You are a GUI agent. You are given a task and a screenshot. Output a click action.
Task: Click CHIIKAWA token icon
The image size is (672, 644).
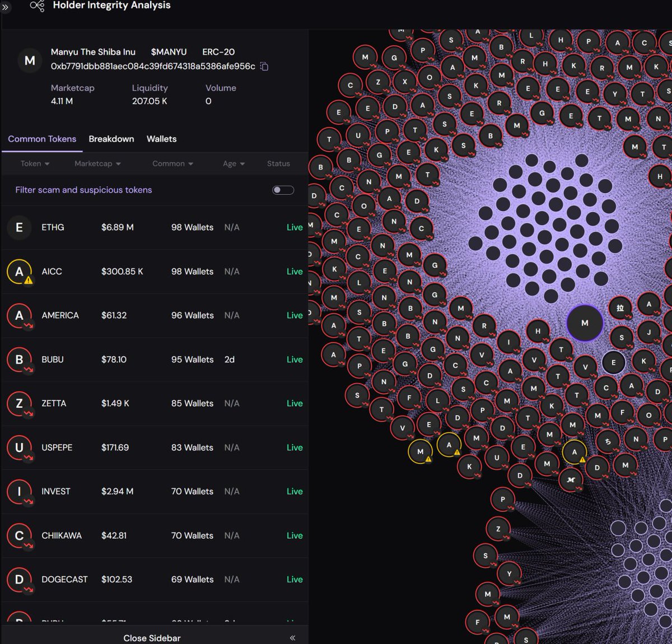click(19, 535)
